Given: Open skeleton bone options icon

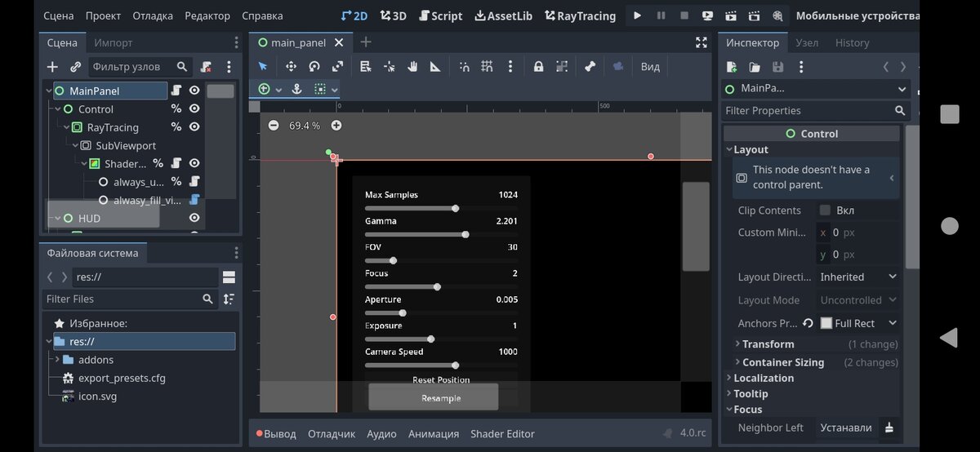Looking at the screenshot, I should (590, 67).
